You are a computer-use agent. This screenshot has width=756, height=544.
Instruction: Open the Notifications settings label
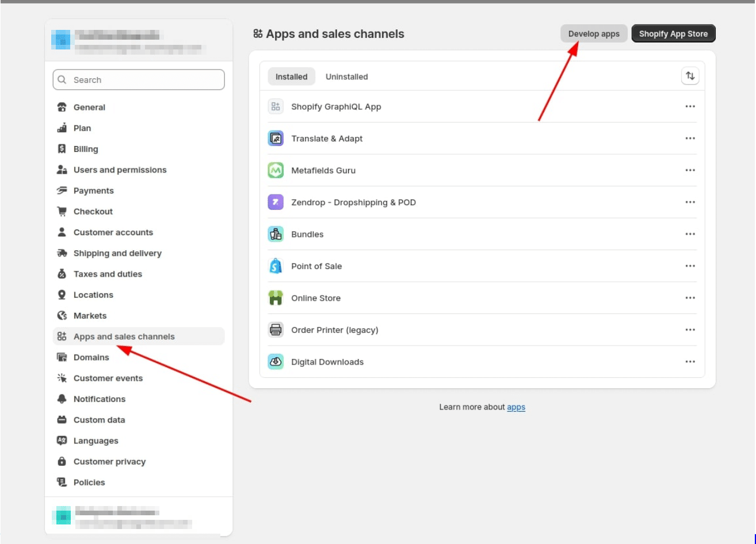coord(100,399)
